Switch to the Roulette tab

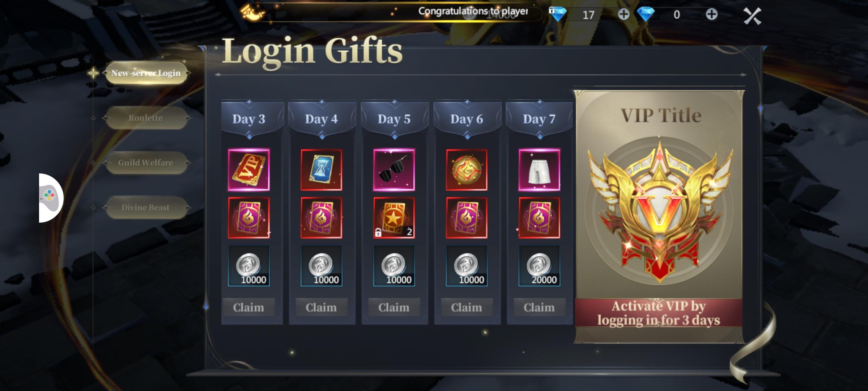pyautogui.click(x=146, y=118)
